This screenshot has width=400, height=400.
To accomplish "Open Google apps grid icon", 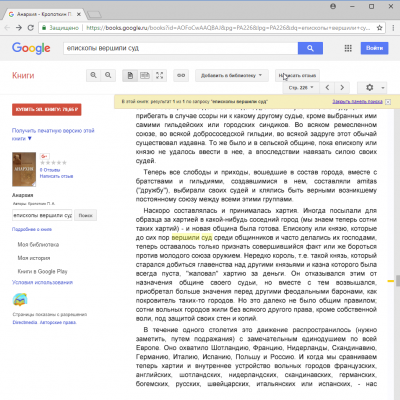I will click(x=348, y=48).
